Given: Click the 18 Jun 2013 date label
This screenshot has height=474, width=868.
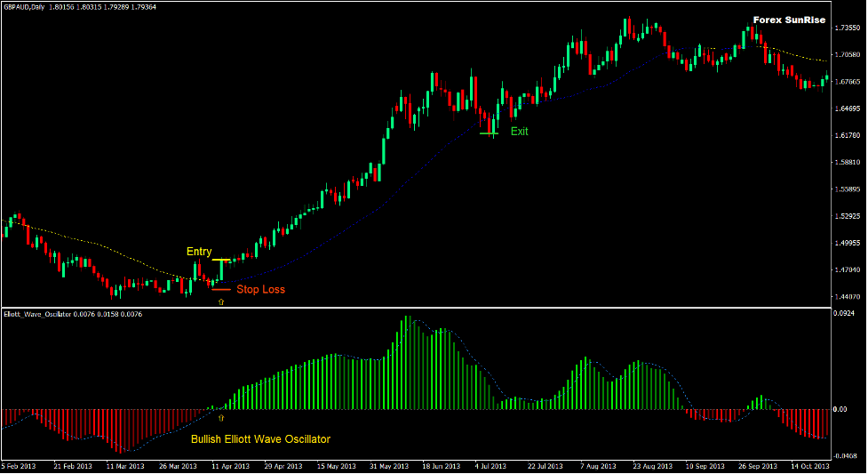Looking at the screenshot, I should click(442, 467).
